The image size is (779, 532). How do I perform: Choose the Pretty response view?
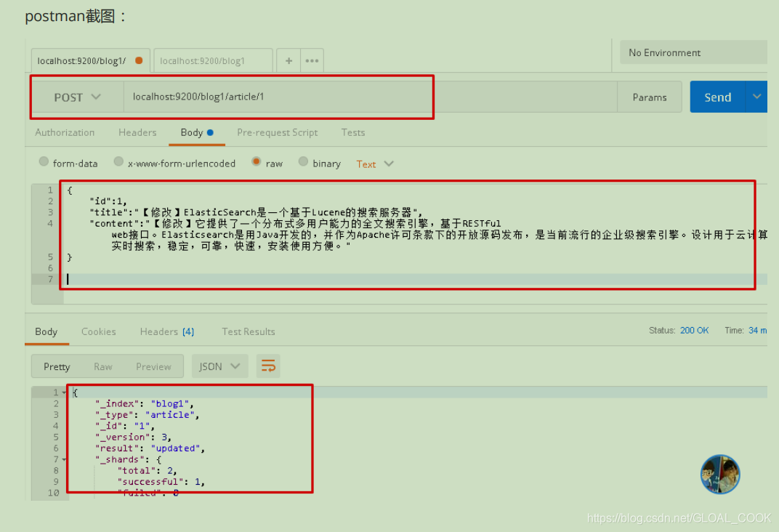[x=57, y=366]
